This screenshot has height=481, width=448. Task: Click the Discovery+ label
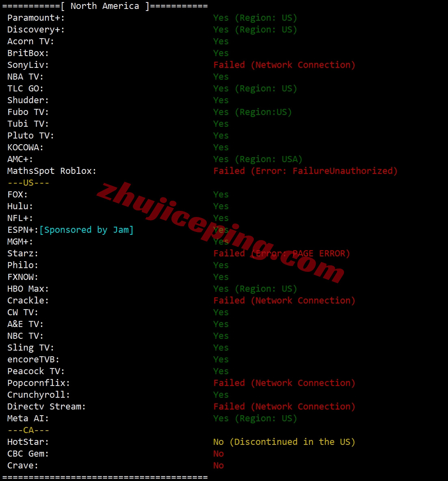[36, 30]
